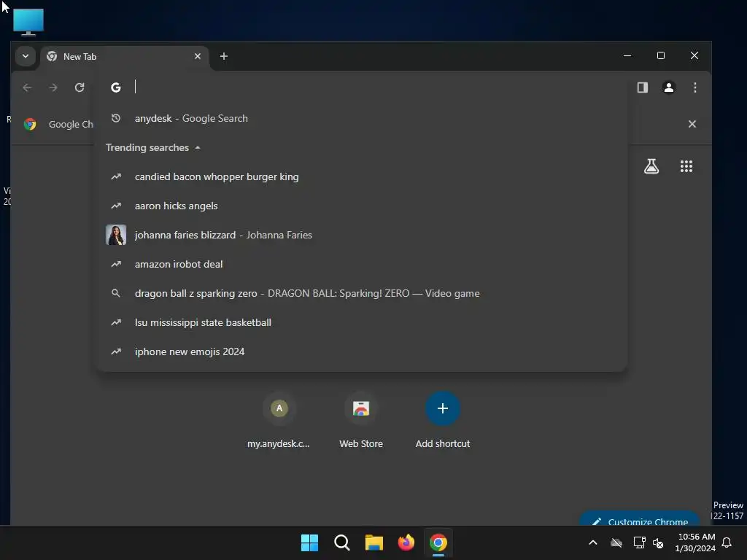Select the New Tab tab
Viewport: 747px width, 560px height.
click(x=125, y=57)
